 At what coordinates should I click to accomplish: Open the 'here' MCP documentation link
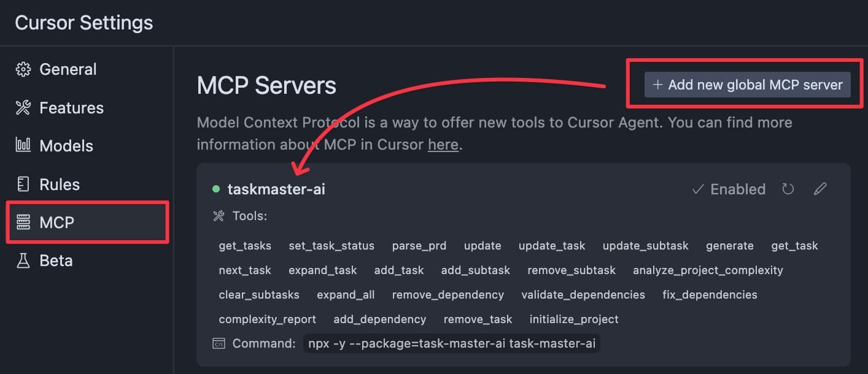(x=443, y=145)
